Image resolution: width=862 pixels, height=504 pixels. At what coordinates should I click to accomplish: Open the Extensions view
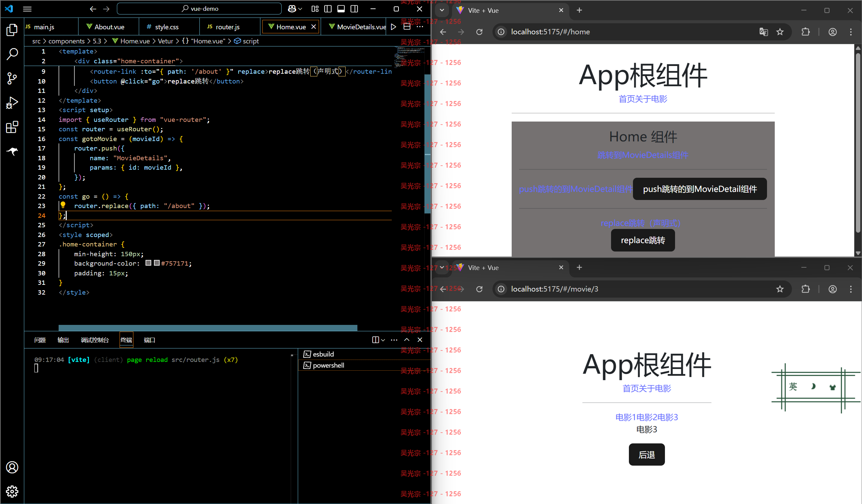[12, 127]
